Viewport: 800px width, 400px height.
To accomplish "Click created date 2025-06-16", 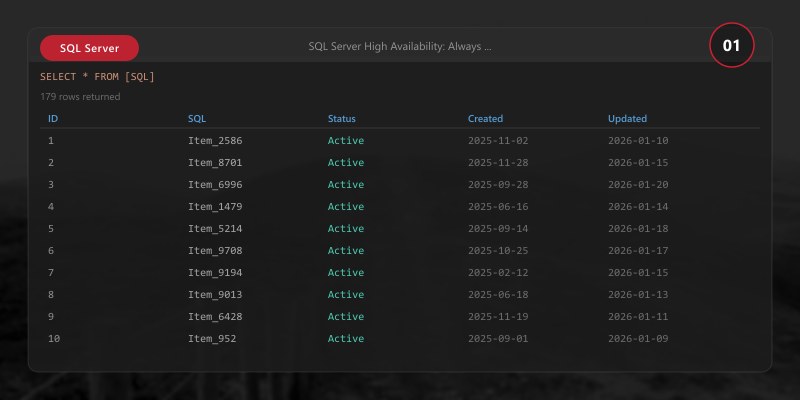I will pos(498,206).
